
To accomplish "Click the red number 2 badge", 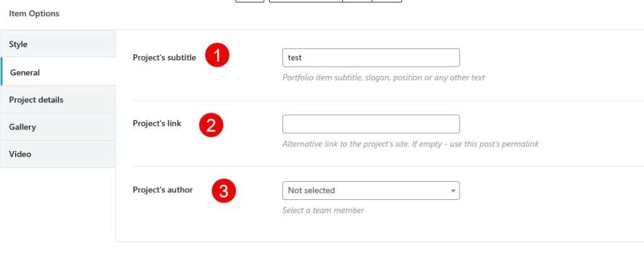I will (211, 125).
